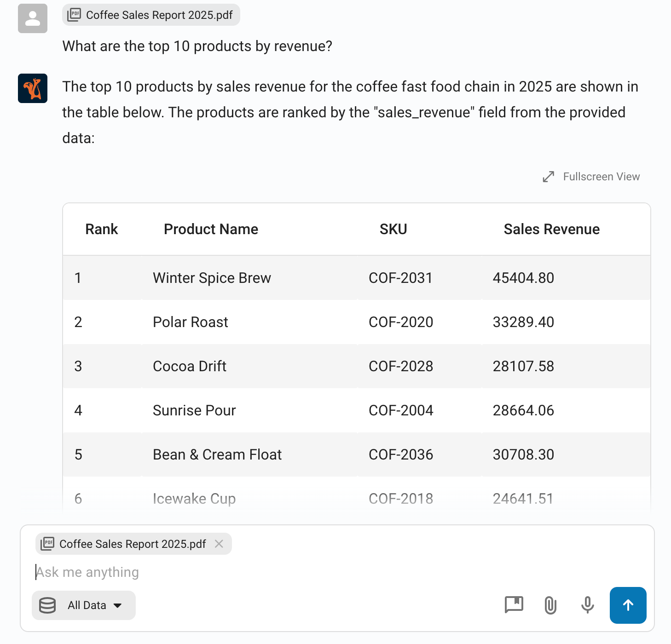Click the Rank column header

[x=102, y=229]
